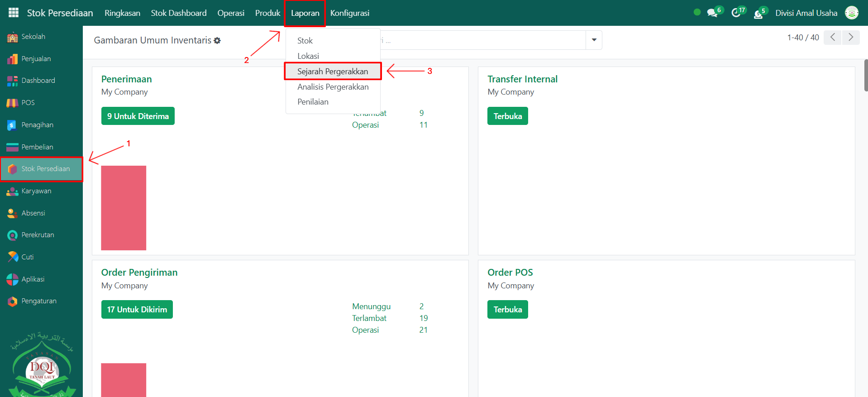Click the pink bar in Penerimaan chart
The image size is (868, 397).
pyautogui.click(x=124, y=208)
